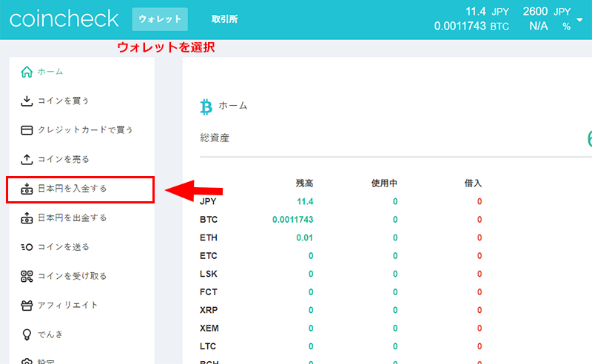This screenshot has height=364, width=592.
Task: Click the 総資産 label
Action: point(215,138)
